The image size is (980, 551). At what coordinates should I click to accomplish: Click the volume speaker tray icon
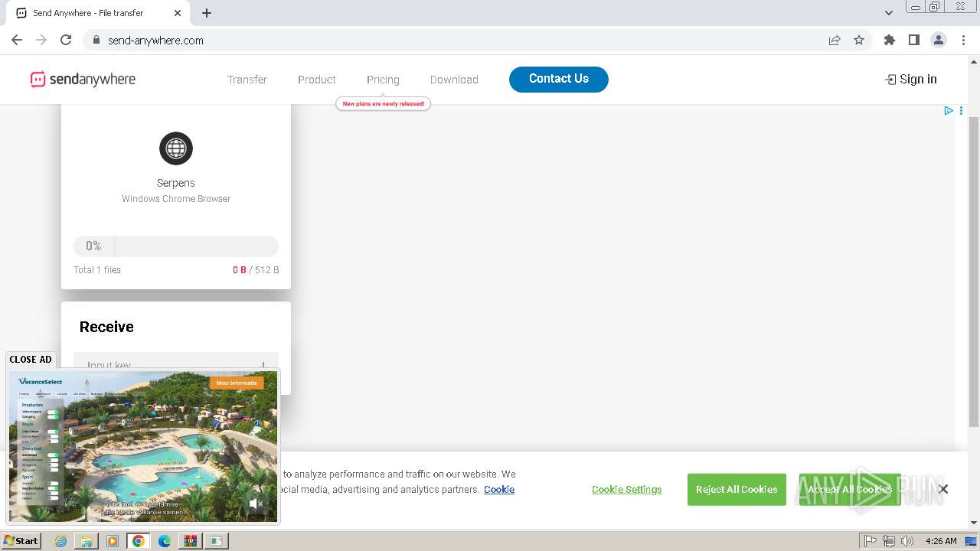tap(907, 541)
